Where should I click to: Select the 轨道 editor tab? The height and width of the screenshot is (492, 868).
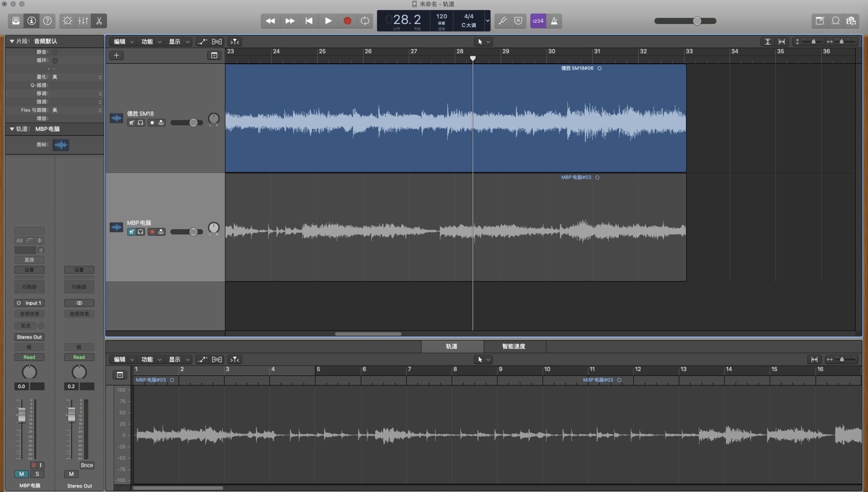tap(451, 347)
